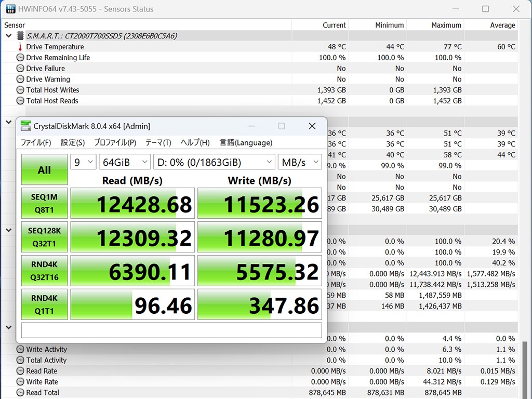Click the icon beside Total Host Writes
Viewport: 532px width, 399px height.
click(x=20, y=90)
